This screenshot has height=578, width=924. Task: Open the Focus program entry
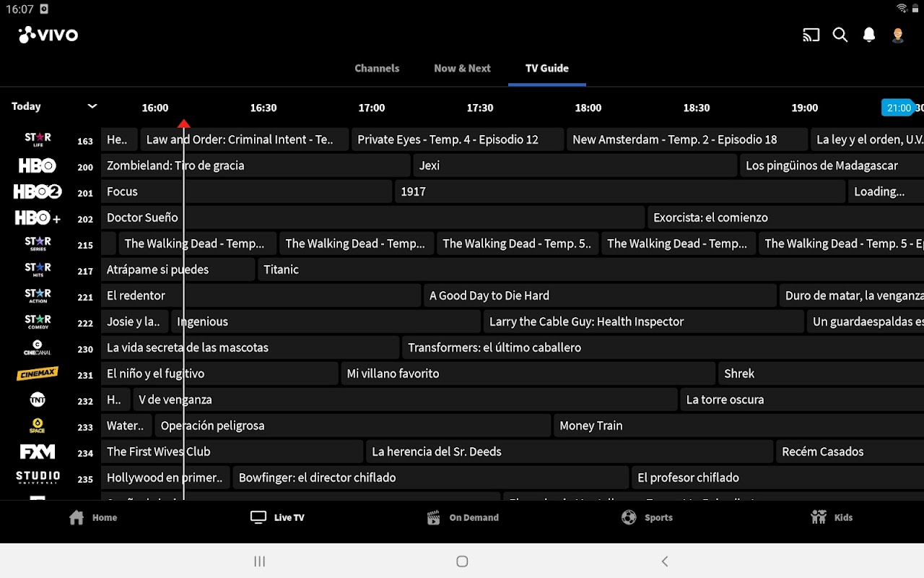246,191
